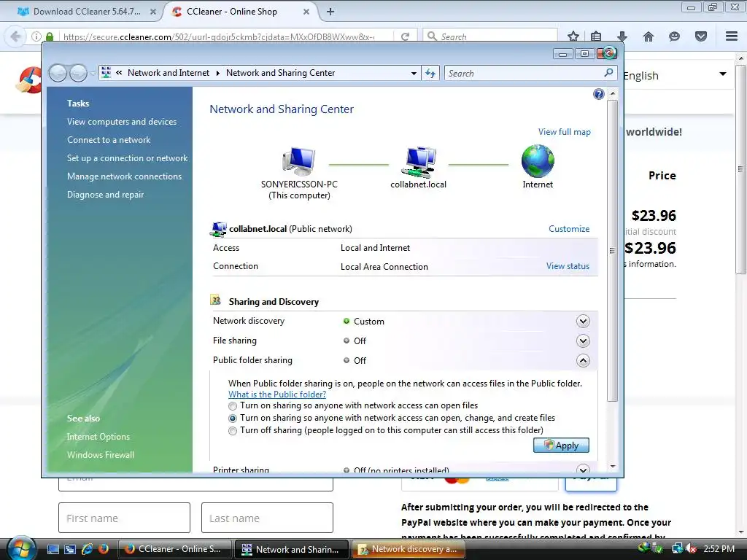Click the muted volume tray icon
This screenshot has width=747, height=560.
[x=691, y=549]
